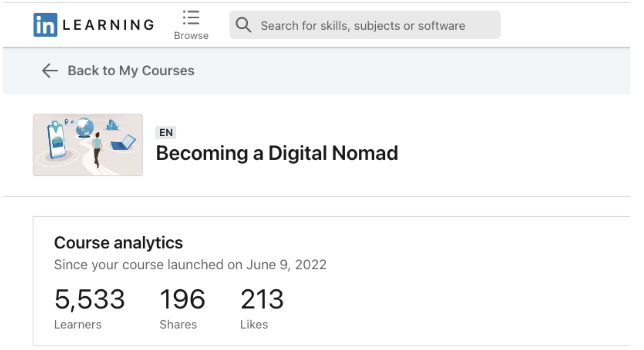Screen dimensions: 644x350
Task: Click the magnifying glass search icon
Action: pos(243,25)
